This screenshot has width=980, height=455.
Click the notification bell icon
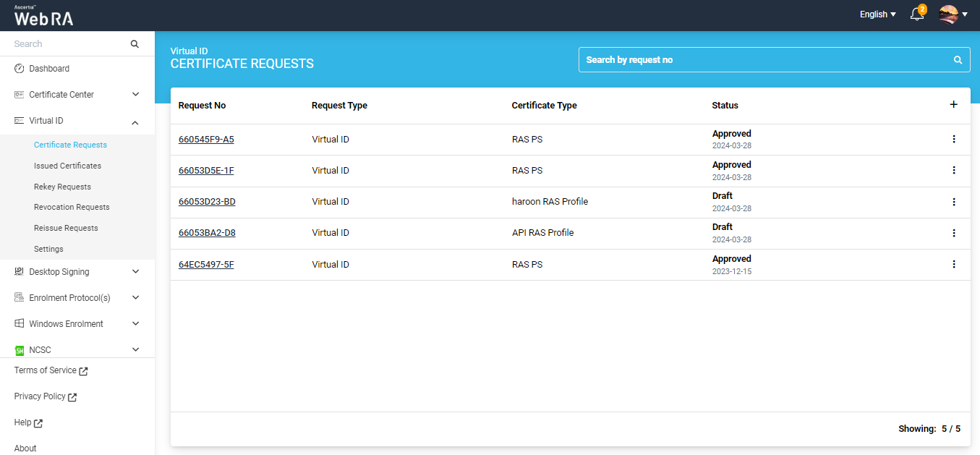point(916,14)
